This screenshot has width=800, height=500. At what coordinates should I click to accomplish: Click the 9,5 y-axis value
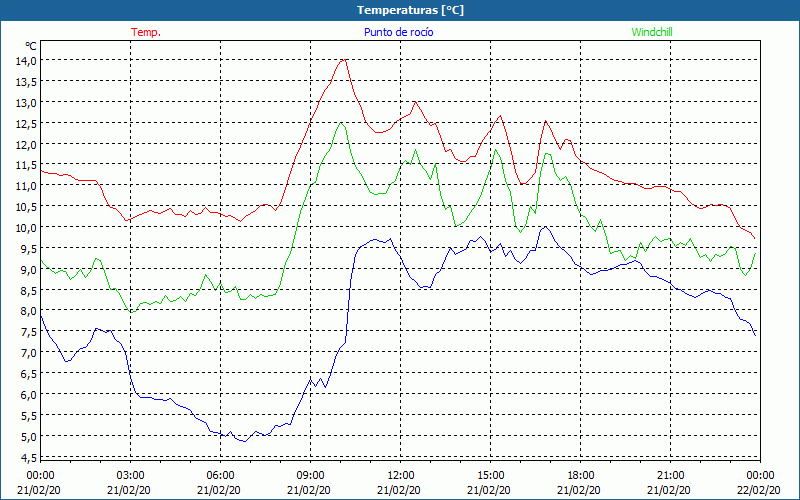tap(29, 248)
